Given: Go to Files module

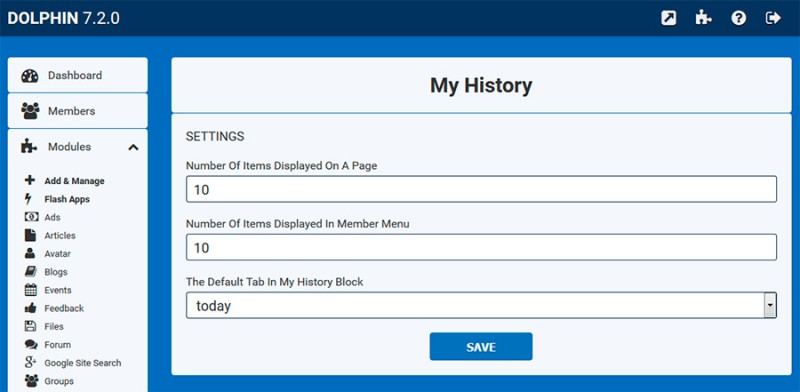Looking at the screenshot, I should pos(54,327).
